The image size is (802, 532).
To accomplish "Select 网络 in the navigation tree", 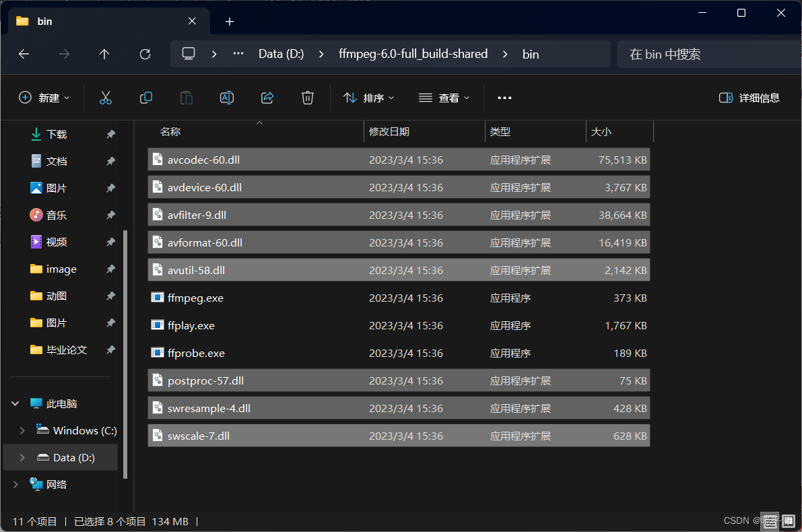I will (x=57, y=484).
